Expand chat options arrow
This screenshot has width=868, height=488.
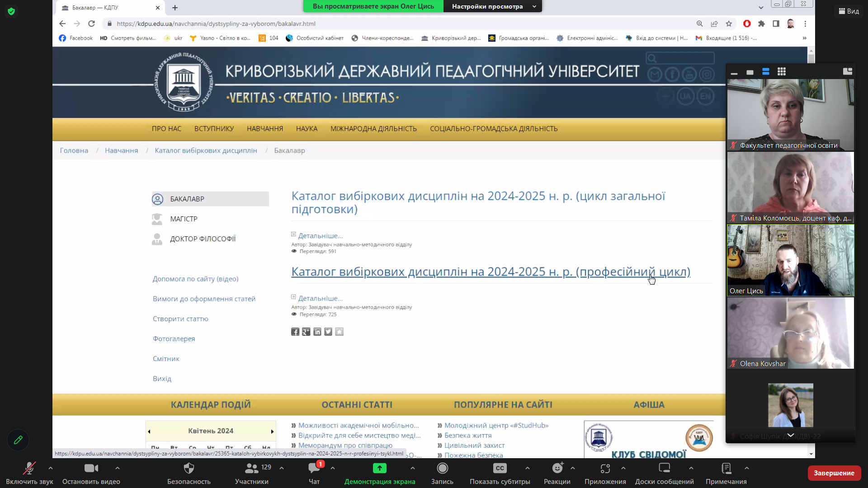(333, 468)
